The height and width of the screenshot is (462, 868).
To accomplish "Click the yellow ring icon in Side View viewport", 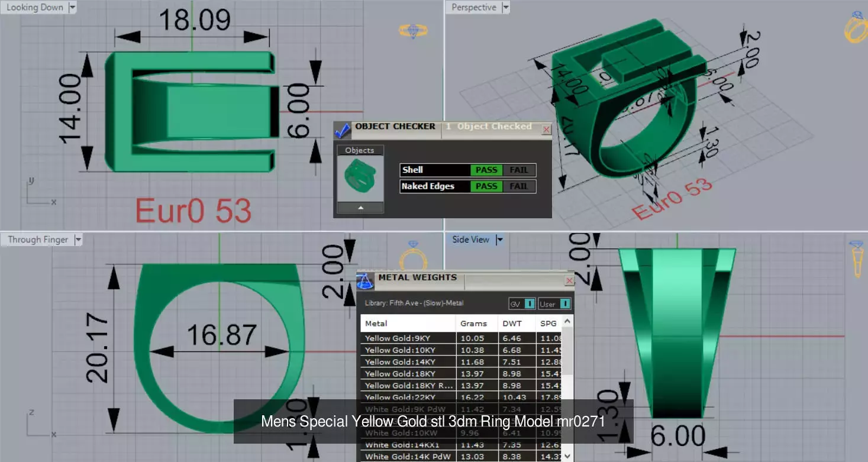I will [x=856, y=258].
